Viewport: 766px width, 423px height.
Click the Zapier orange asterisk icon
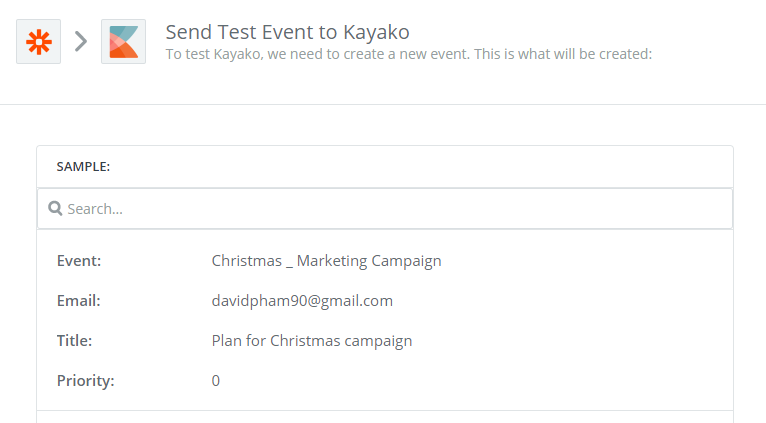39,42
